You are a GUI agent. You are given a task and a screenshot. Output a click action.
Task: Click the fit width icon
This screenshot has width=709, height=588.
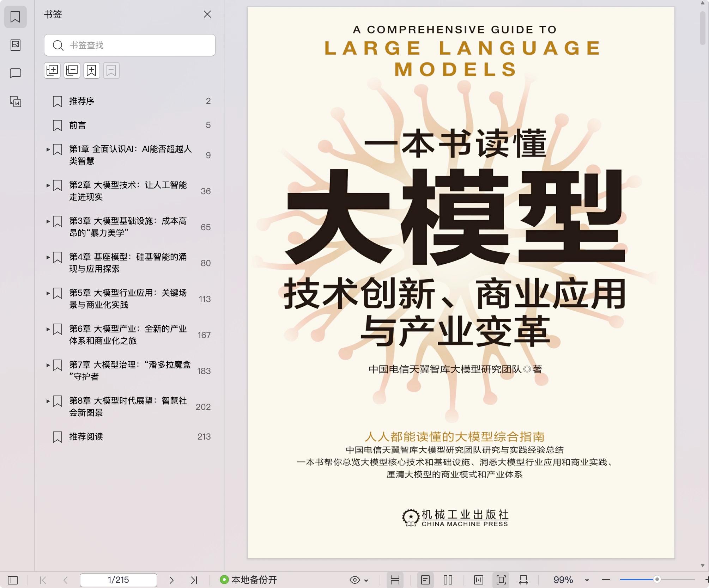tap(523, 580)
